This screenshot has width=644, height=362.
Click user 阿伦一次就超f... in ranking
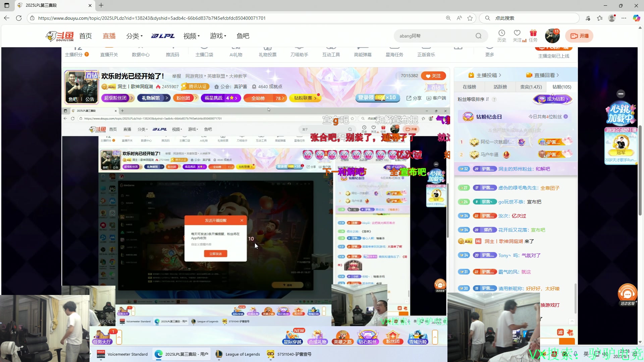point(496,142)
